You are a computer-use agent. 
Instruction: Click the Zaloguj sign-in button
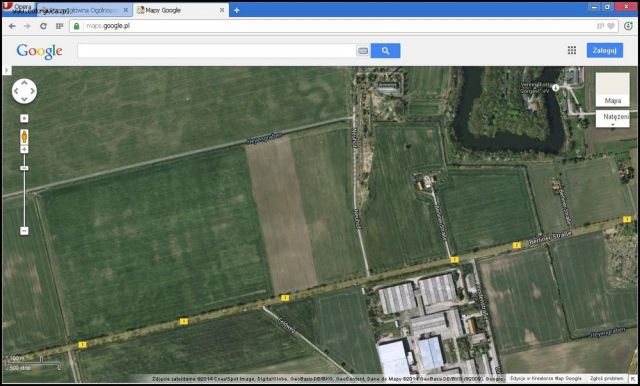[604, 50]
